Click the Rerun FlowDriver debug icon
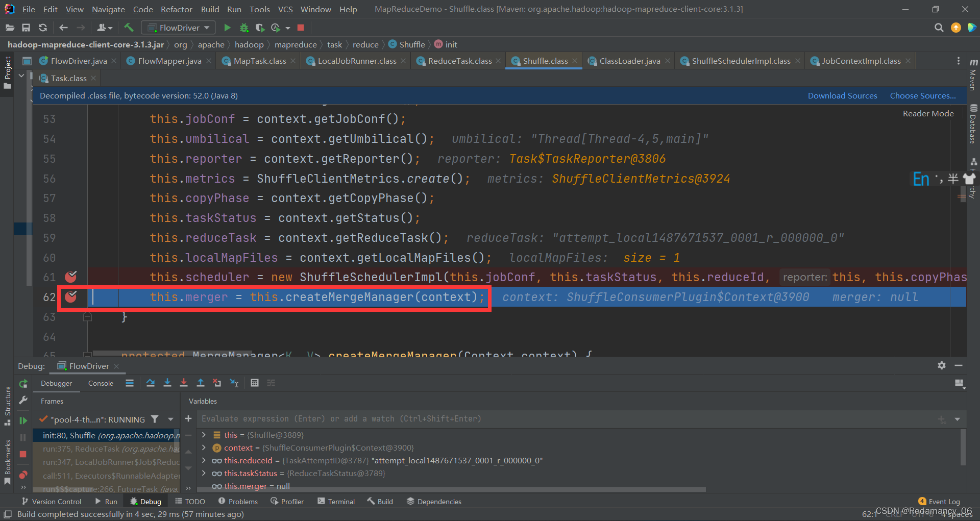This screenshot has height=521, width=980. pos(23,384)
